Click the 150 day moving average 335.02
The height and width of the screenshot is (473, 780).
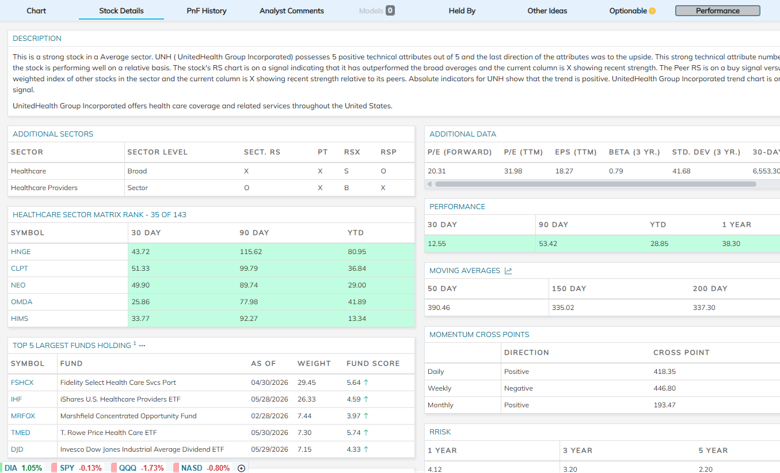(x=563, y=308)
